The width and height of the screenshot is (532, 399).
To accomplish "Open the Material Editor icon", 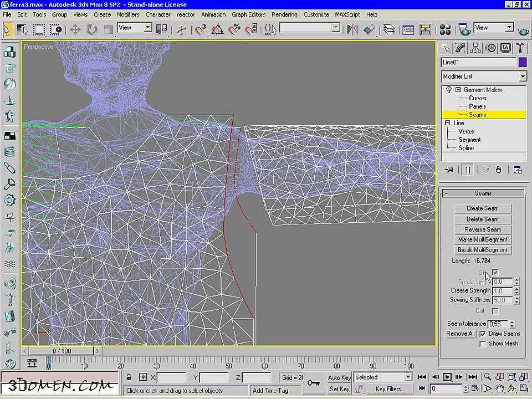I will point(445,29).
